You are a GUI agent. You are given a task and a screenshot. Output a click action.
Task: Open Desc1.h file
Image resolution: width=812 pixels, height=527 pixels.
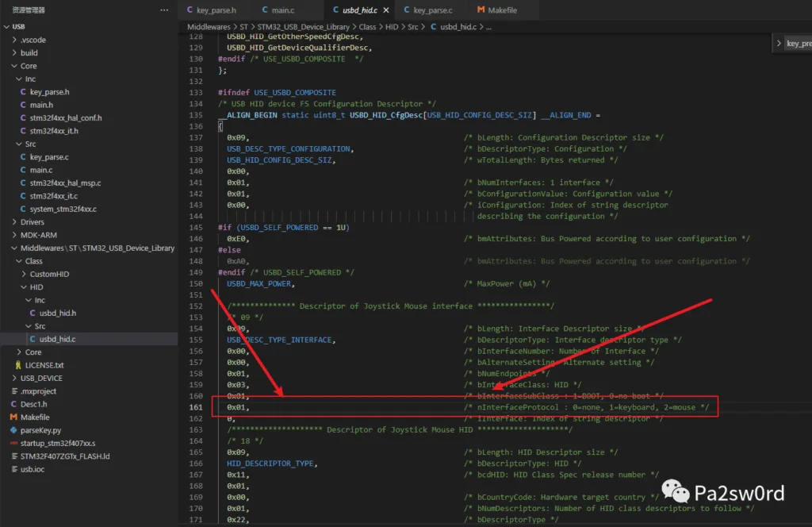coord(33,404)
